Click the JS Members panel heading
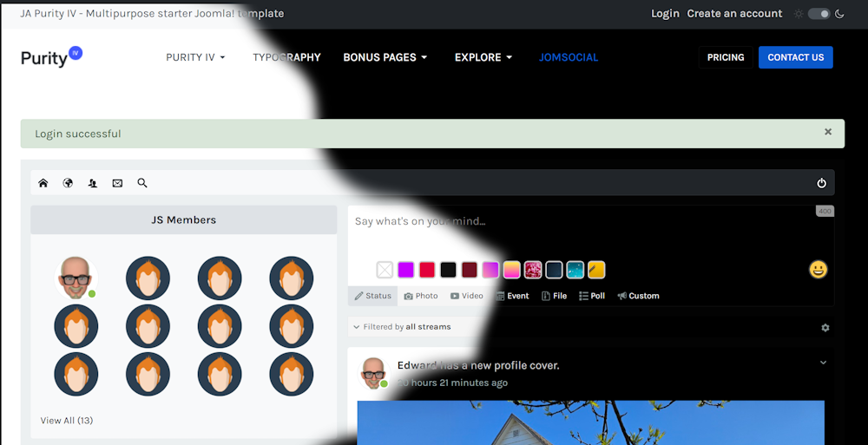 click(x=184, y=219)
